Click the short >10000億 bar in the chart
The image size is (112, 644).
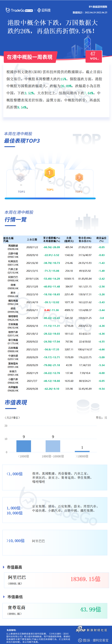(82, 451)
